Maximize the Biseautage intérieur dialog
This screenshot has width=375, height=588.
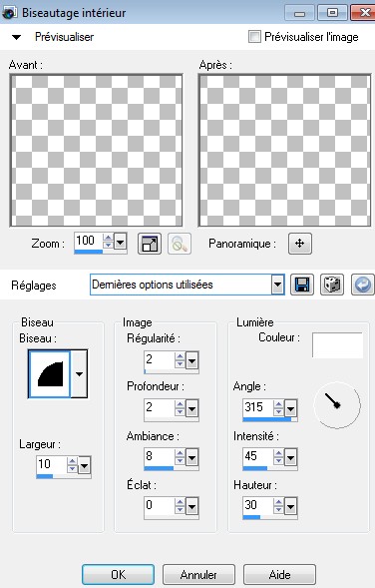click(332, 13)
